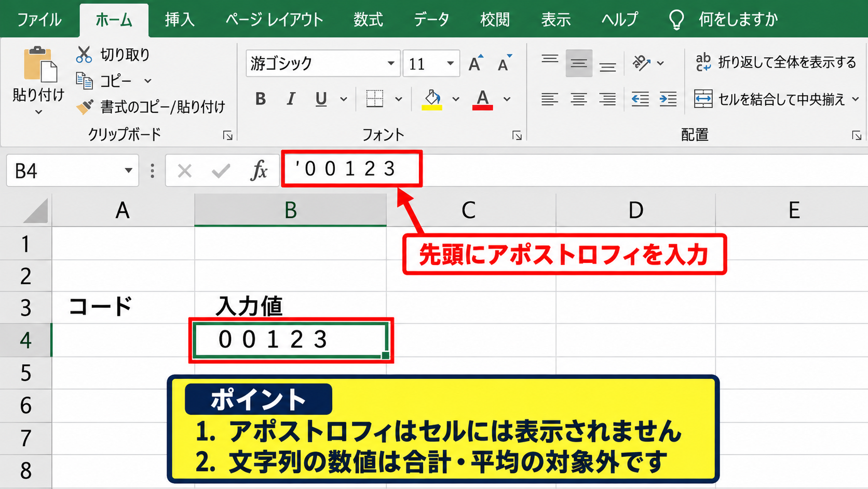Increase font size with the large A
The image size is (868, 489).
476,63
